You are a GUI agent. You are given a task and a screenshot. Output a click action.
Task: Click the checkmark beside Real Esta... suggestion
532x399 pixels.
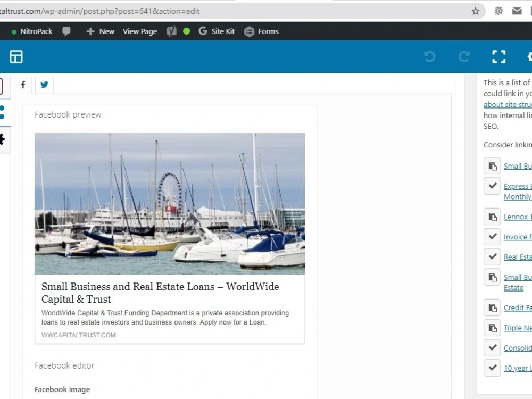coord(492,257)
